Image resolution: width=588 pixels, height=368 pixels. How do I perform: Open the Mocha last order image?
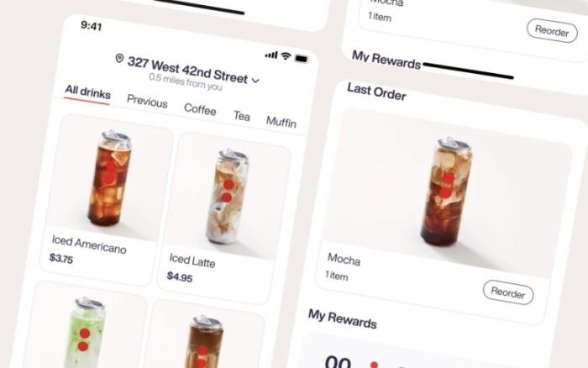448,193
